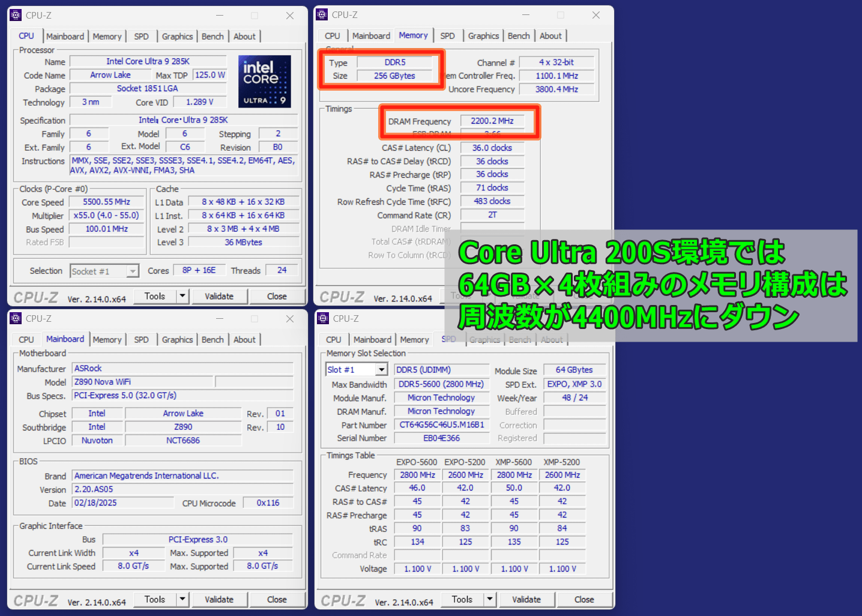862x616 pixels.
Task: Switch to the Mainboard tab in the CPU window
Action: click(x=65, y=37)
